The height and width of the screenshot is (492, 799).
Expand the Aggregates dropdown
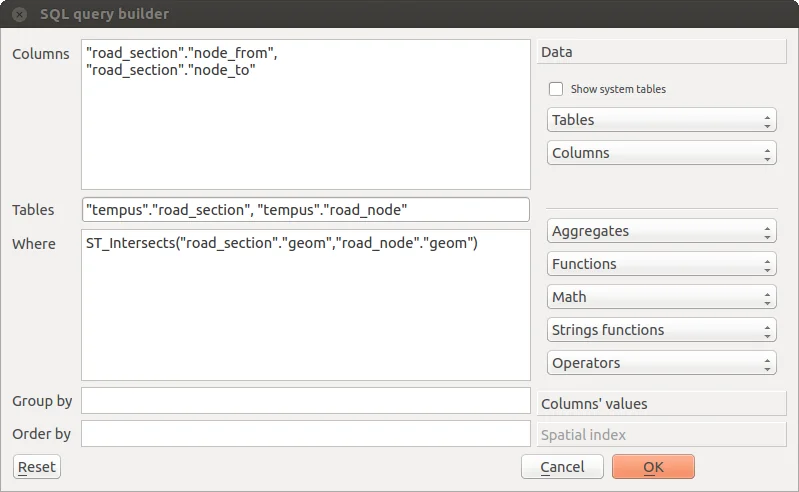point(661,231)
